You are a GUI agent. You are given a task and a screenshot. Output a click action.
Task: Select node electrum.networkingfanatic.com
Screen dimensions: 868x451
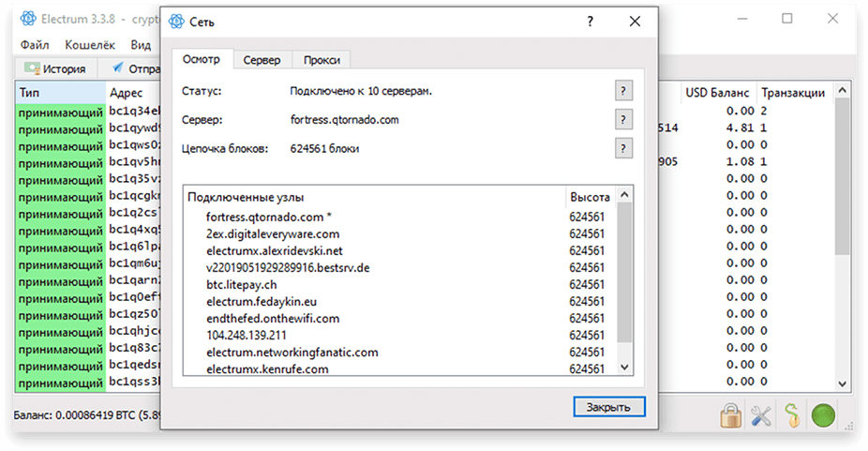pyautogui.click(x=292, y=353)
